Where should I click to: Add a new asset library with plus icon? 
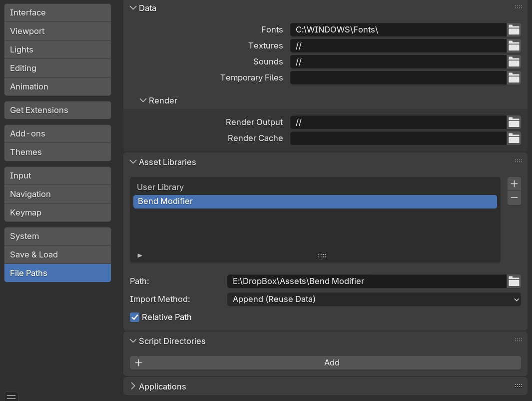514,183
